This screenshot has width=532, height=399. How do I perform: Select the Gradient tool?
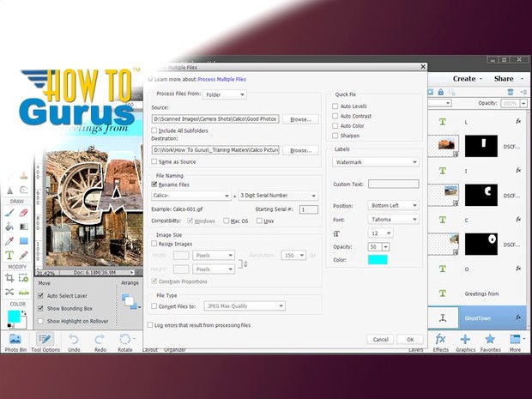click(x=23, y=227)
